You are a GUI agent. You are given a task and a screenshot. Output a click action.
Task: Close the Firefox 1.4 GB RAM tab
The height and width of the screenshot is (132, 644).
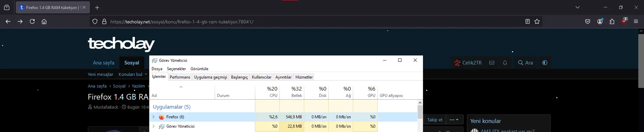click(x=84, y=7)
